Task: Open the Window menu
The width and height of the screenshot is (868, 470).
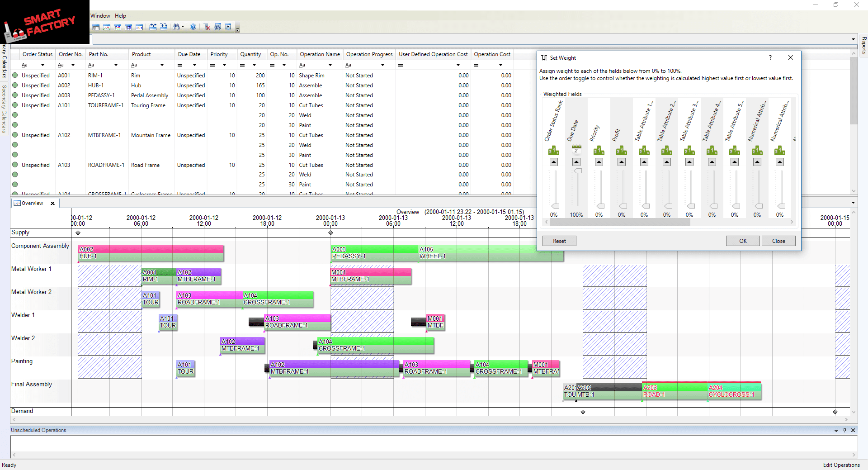Action: tap(100, 16)
